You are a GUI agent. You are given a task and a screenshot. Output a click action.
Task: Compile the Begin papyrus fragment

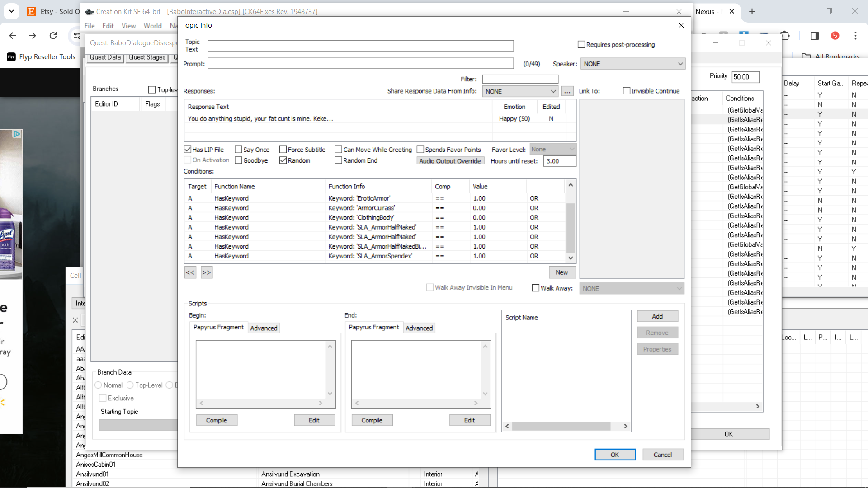coord(217,420)
